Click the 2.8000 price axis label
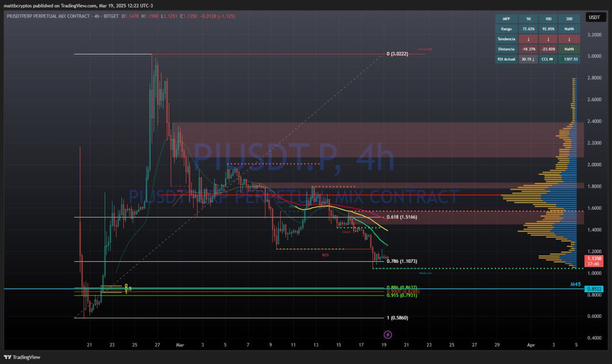This screenshot has height=364, width=612. tap(595, 78)
